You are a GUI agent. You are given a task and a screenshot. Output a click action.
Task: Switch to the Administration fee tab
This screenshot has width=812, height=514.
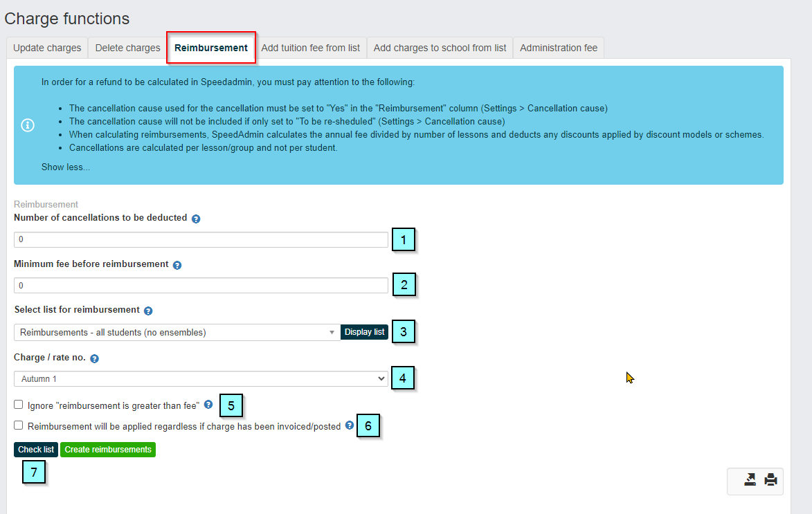coord(559,48)
